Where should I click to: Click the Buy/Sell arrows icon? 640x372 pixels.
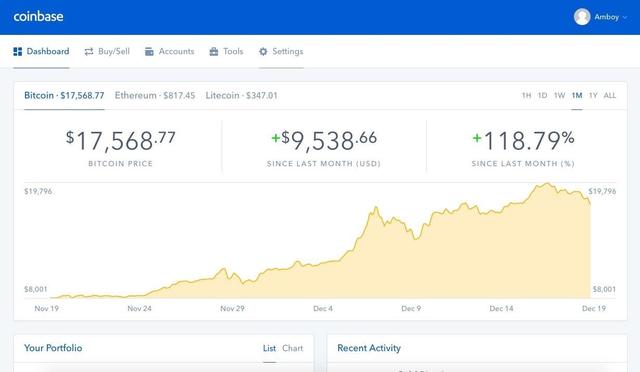click(x=89, y=51)
